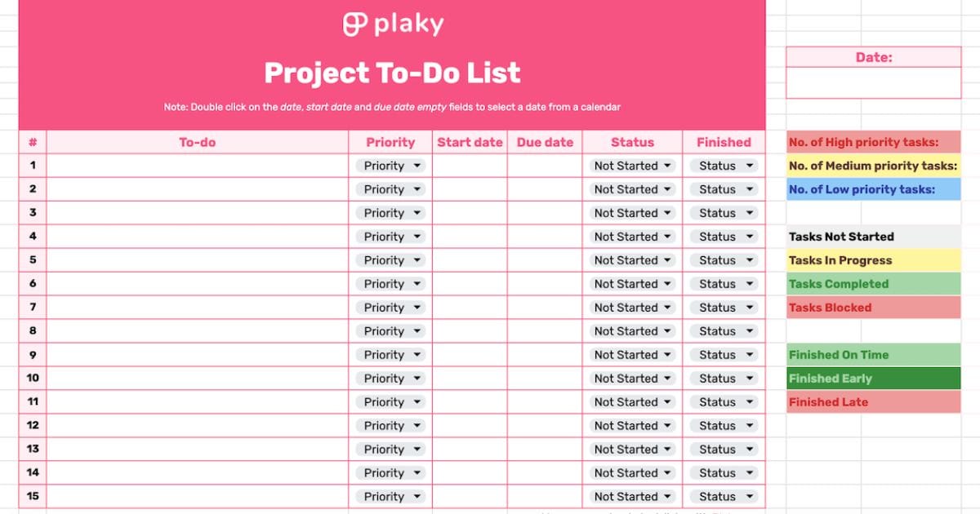Open Finished Status dropdown in row 15
The width and height of the screenshot is (980, 514).
pyautogui.click(x=724, y=497)
